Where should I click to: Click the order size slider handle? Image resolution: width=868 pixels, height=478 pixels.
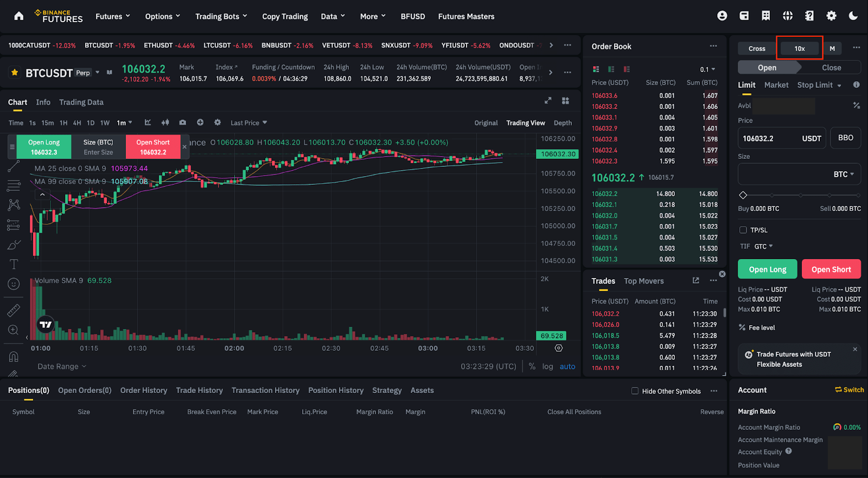pyautogui.click(x=743, y=195)
